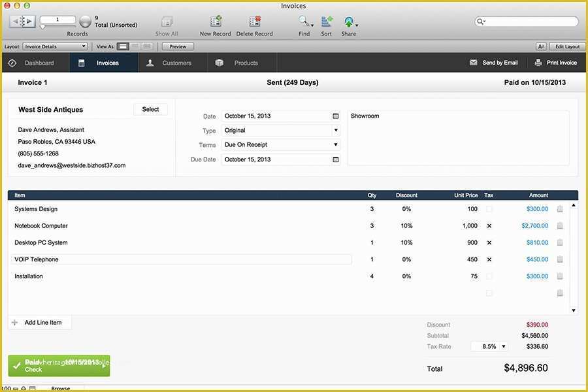Click the line items scroll down arrow
The width and height of the screenshot is (588, 392).
point(574,310)
